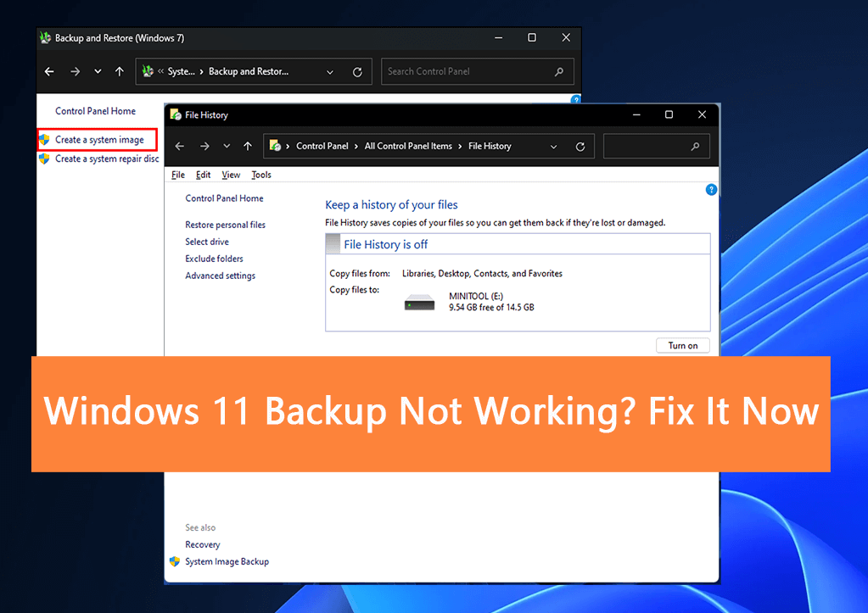
Task: Go up one level in Backup and Restore
Action: [120, 71]
